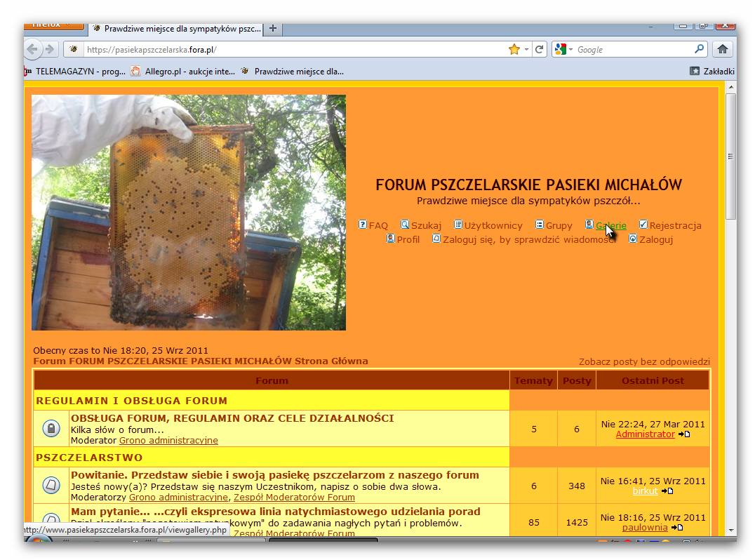Viewport: 755px width, 560px height.
Task: View latest post arrow next to birkut
Action: click(x=667, y=491)
